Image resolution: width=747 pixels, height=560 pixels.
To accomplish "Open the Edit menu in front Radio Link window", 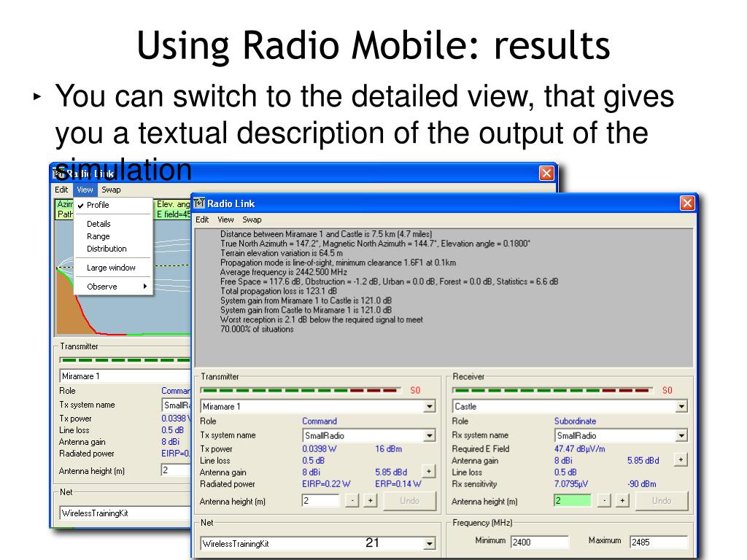I will 202,219.
